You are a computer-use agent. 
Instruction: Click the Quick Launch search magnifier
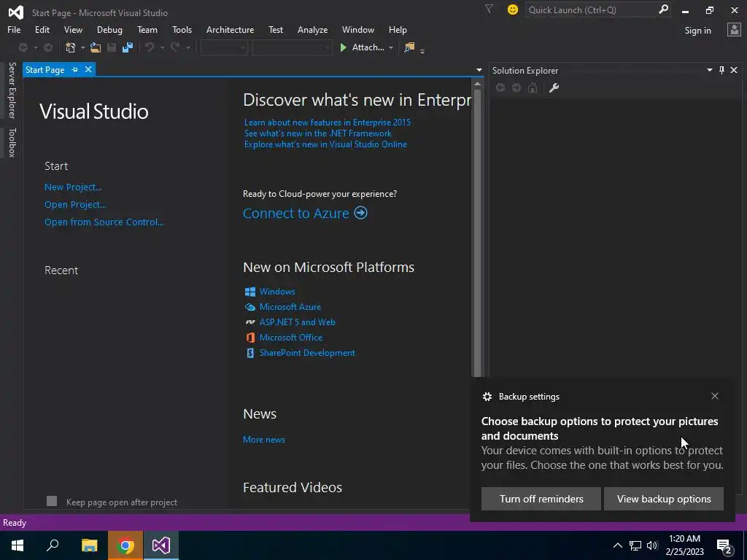coord(663,9)
